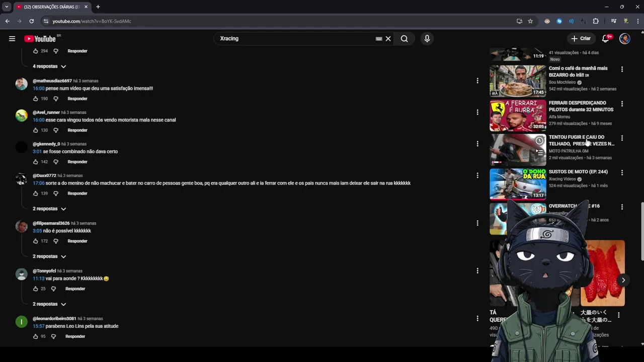Image resolution: width=644 pixels, height=362 pixels.
Task: Watch later clock icon on TENTOU FUGIR thumbnail
Action: click(539, 141)
